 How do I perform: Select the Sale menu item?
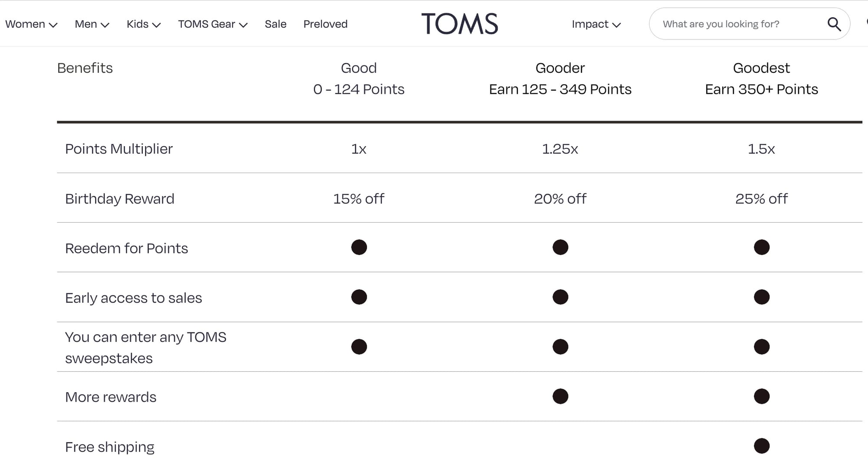click(275, 24)
